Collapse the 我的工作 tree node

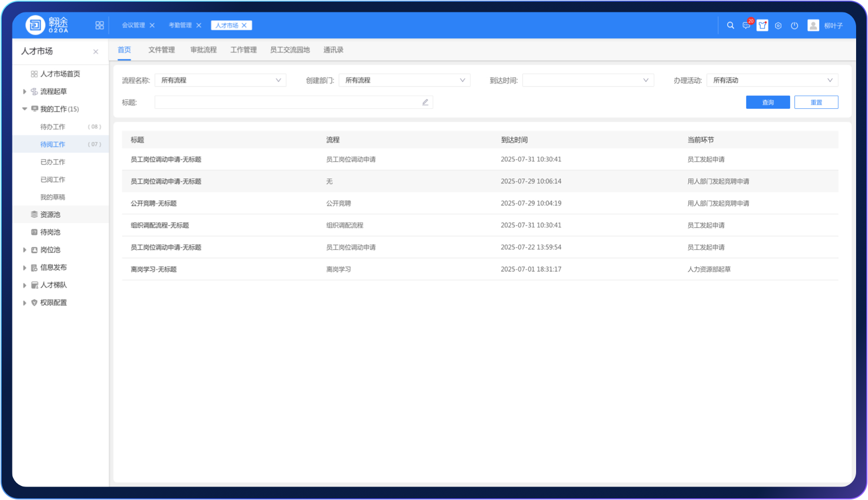(24, 109)
